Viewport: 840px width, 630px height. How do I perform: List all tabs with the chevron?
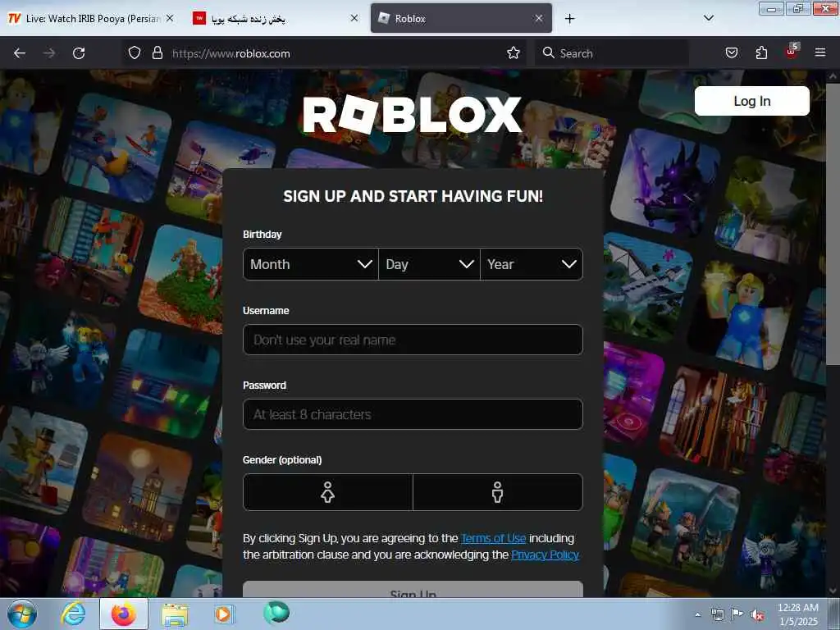[x=708, y=18]
